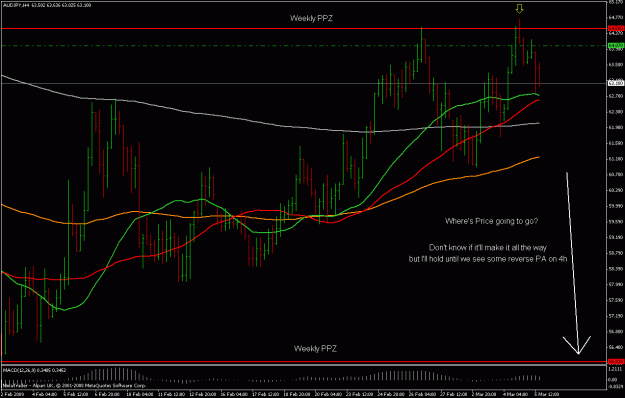The height and width of the screenshot is (398, 625).
Task: Click the 65.170 price axis label
Action: pos(617,2)
